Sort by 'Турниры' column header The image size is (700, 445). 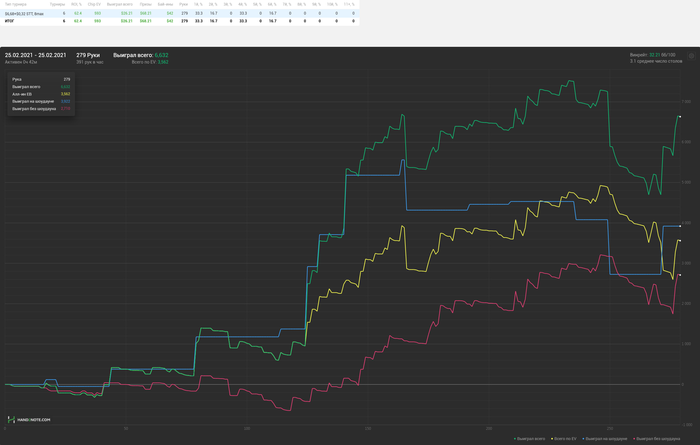click(x=58, y=4)
